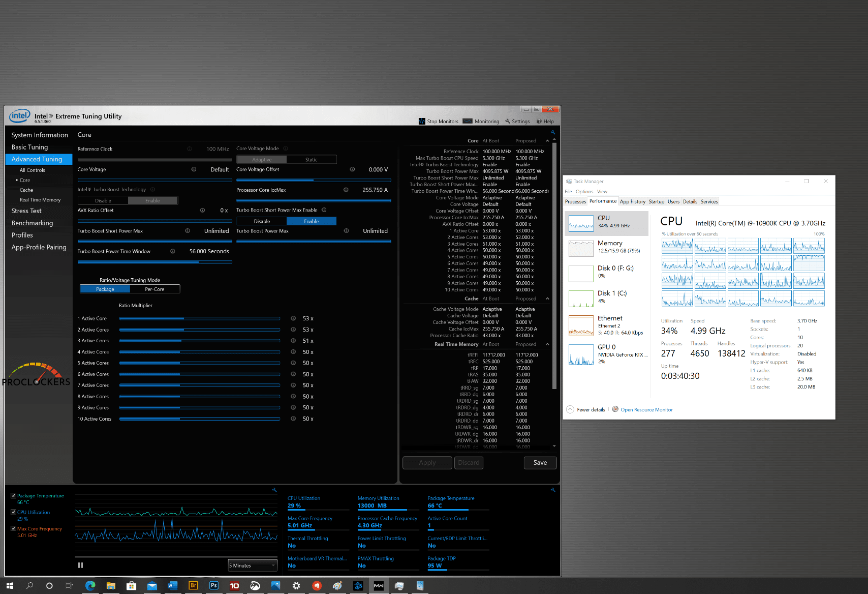Click the Windows Start button
868x594 pixels.
(x=10, y=585)
